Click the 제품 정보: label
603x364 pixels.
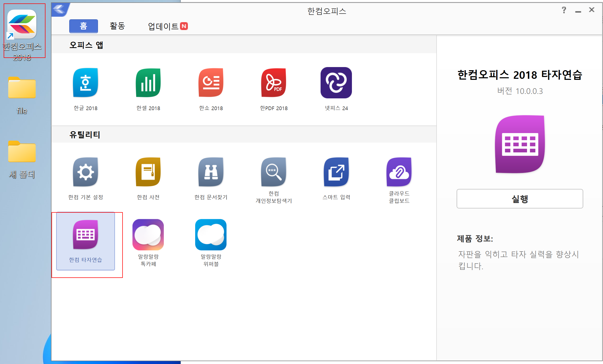(x=475, y=238)
